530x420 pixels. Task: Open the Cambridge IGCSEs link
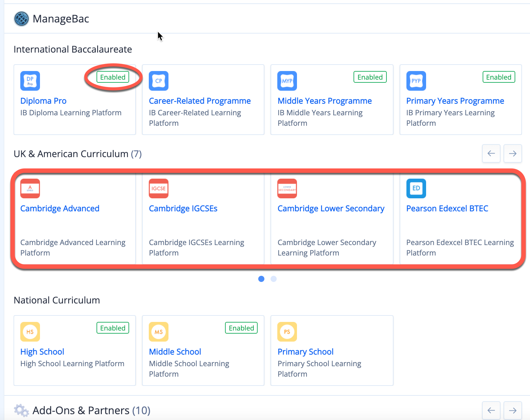coord(183,208)
